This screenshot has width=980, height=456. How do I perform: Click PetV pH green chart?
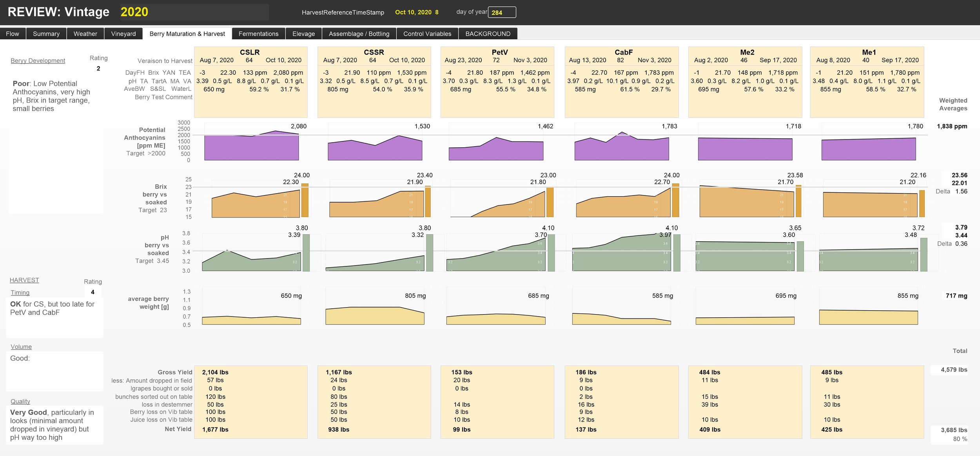pos(496,255)
